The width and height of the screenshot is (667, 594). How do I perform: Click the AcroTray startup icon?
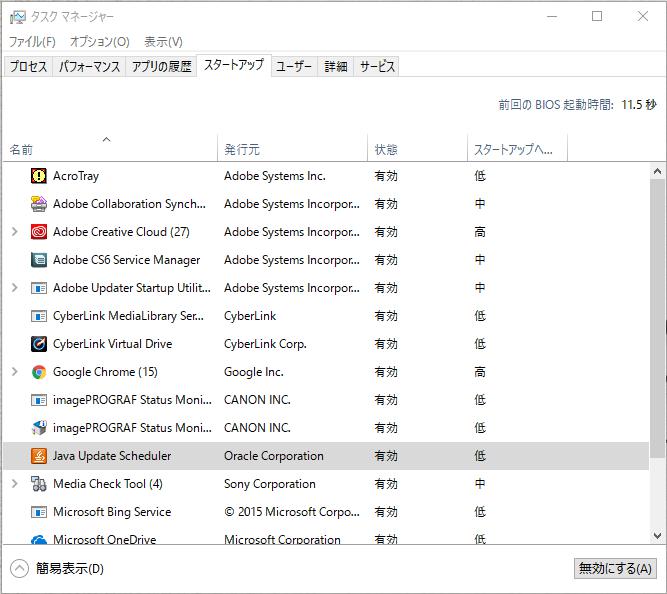(39, 176)
